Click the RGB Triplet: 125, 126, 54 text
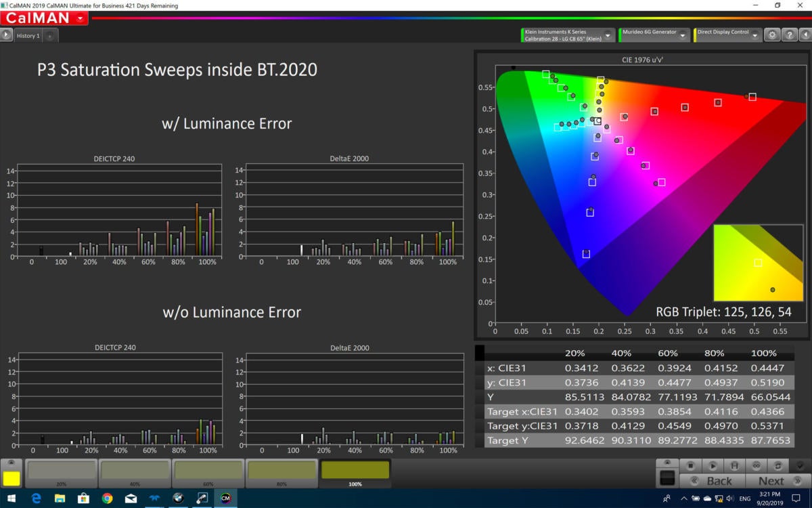The image size is (812, 508). pyautogui.click(x=723, y=312)
